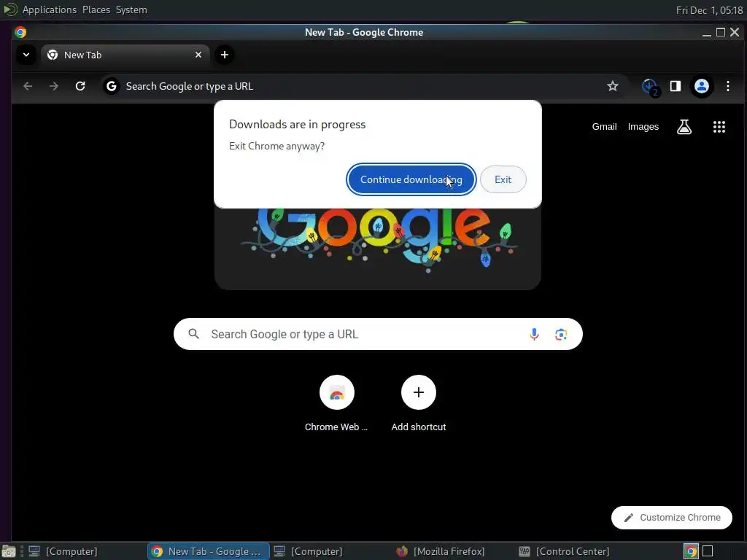Click the show desktop icon in taskbar
Viewport: 747px width, 560px height.
click(9, 551)
